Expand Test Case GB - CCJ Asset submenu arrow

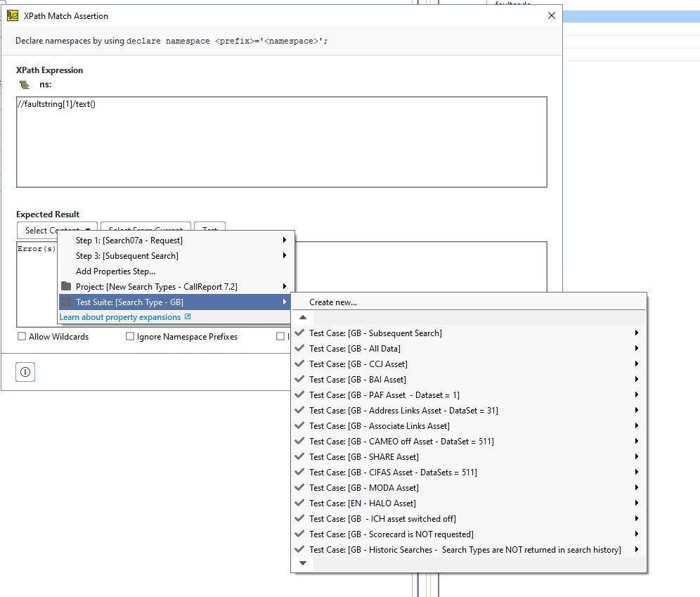pyautogui.click(x=636, y=364)
